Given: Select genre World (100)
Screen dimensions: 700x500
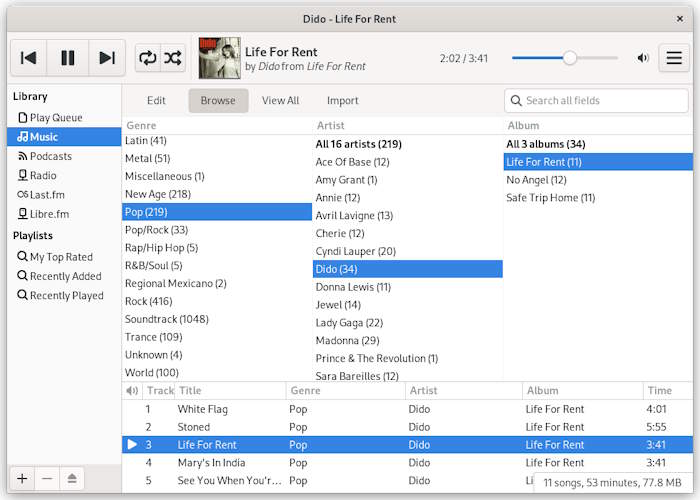Looking at the screenshot, I should click(x=217, y=373).
